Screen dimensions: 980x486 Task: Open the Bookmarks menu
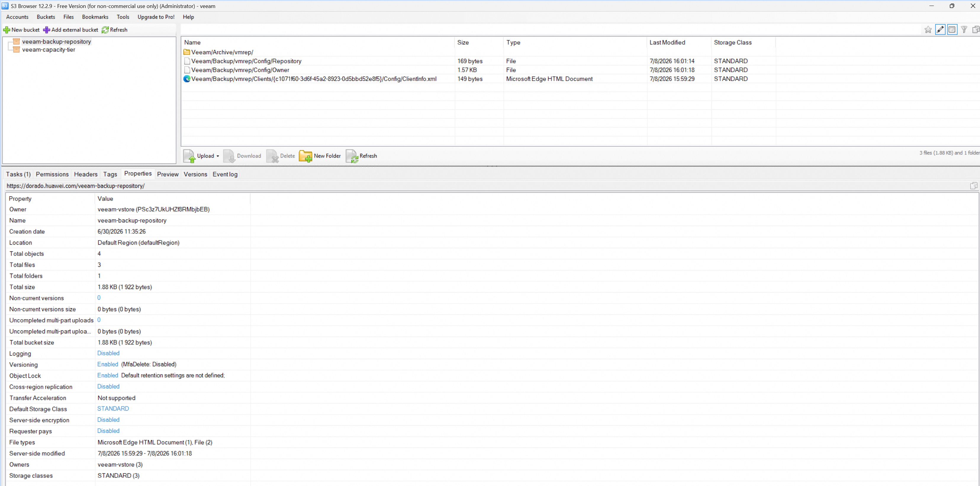(95, 17)
